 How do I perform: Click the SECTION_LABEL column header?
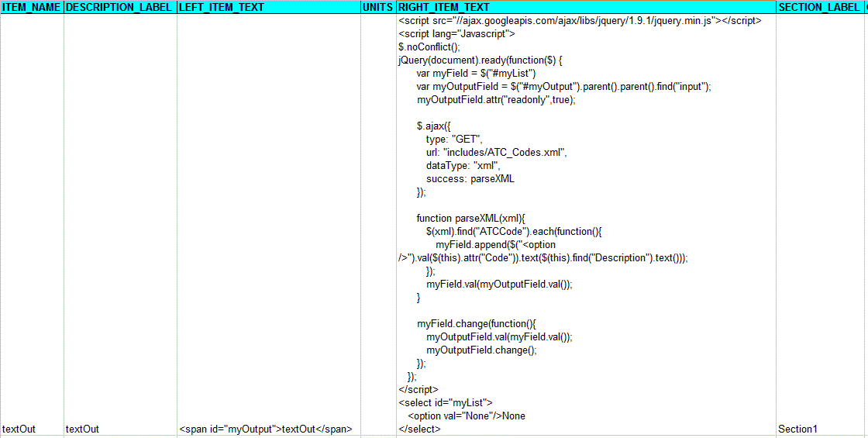818,7
